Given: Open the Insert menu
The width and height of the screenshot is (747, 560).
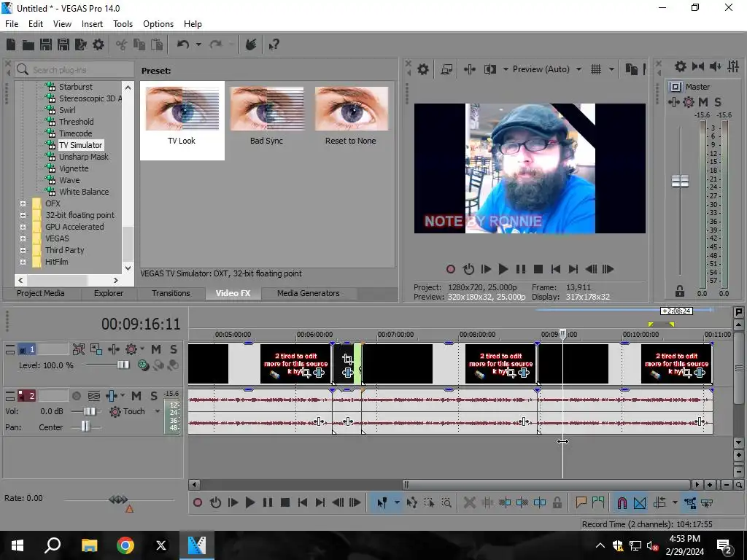Looking at the screenshot, I should point(92,24).
